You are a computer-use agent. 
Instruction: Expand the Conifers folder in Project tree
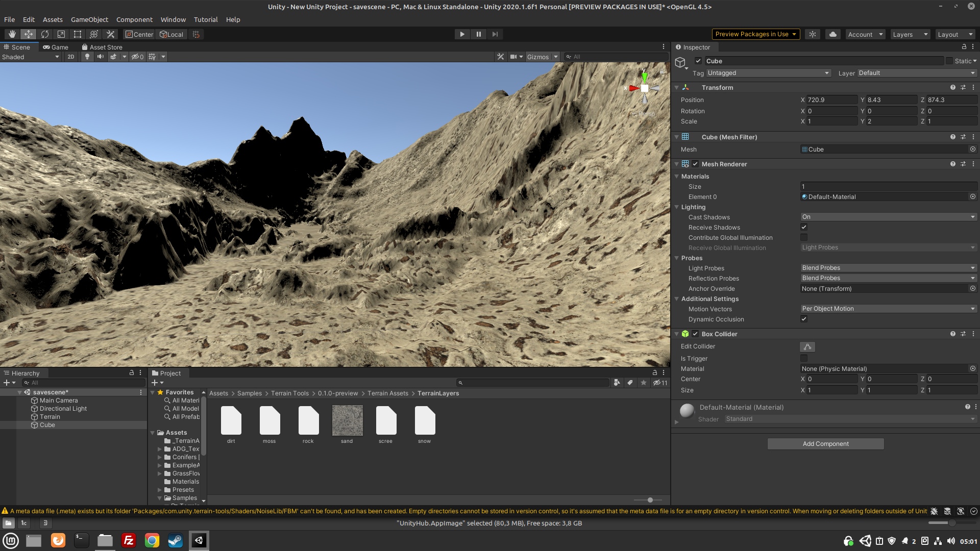click(x=160, y=457)
